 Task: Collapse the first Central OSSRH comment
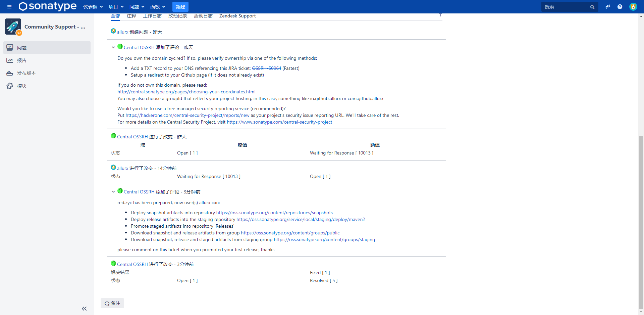(x=113, y=47)
